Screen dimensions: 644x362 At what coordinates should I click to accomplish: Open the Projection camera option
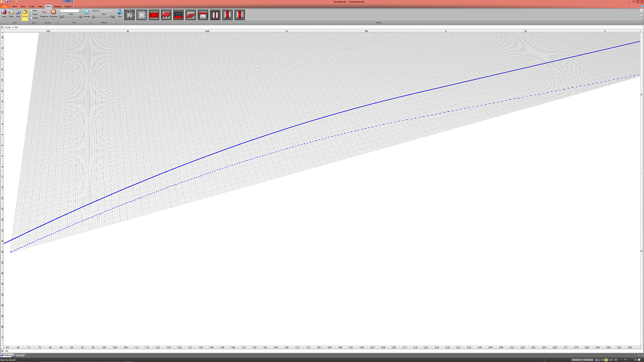point(44,13)
